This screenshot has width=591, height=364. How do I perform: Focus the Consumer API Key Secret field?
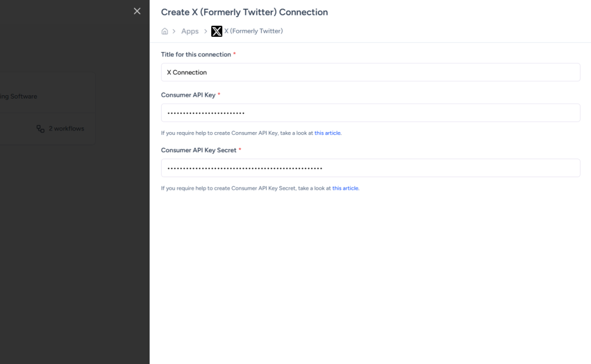click(x=370, y=168)
